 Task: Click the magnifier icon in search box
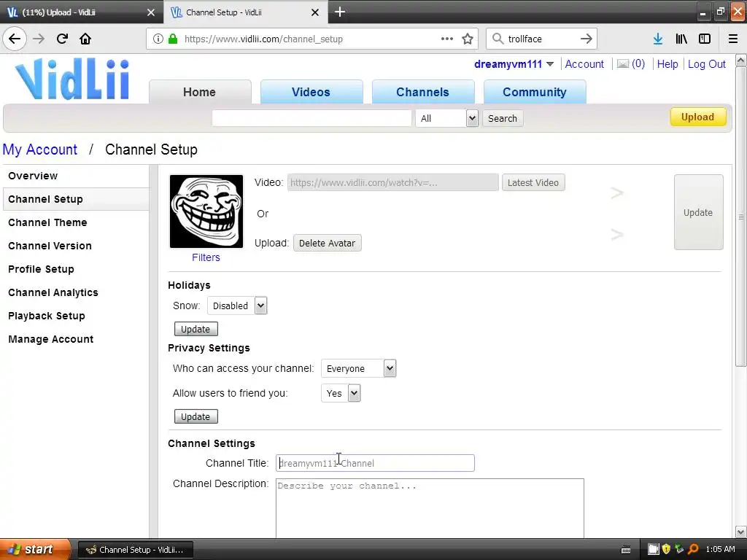(x=498, y=39)
